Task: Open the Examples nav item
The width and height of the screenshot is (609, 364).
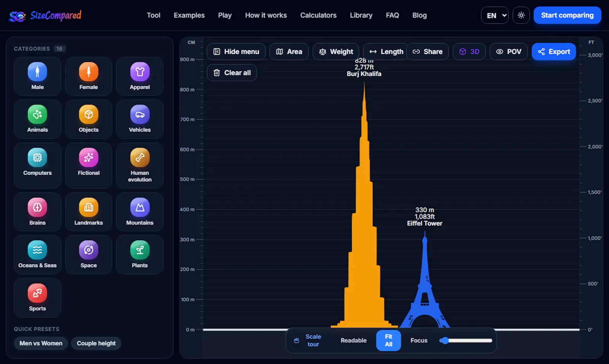Action: coord(189,15)
